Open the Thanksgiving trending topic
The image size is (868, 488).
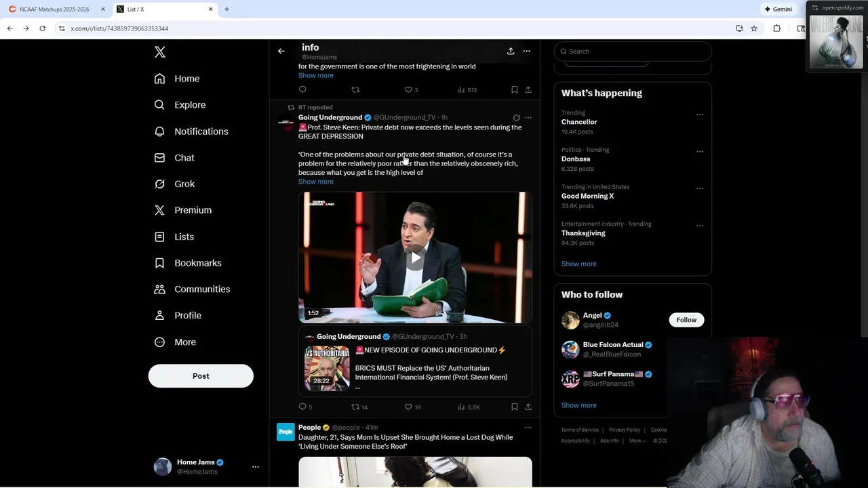(583, 233)
